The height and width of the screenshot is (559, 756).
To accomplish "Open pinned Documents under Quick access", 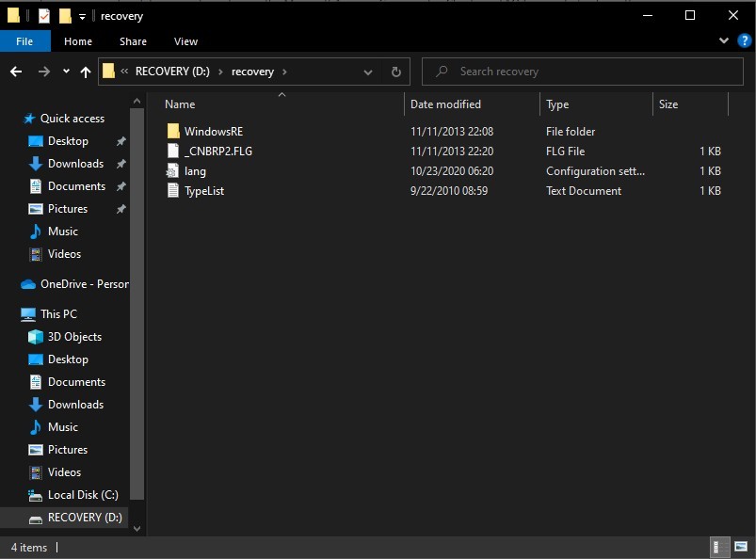I will pos(76,186).
